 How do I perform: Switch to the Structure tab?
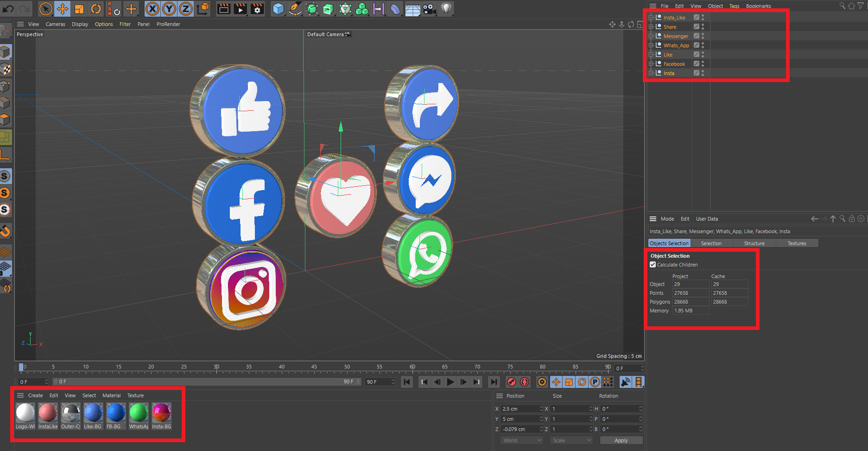[x=754, y=243]
